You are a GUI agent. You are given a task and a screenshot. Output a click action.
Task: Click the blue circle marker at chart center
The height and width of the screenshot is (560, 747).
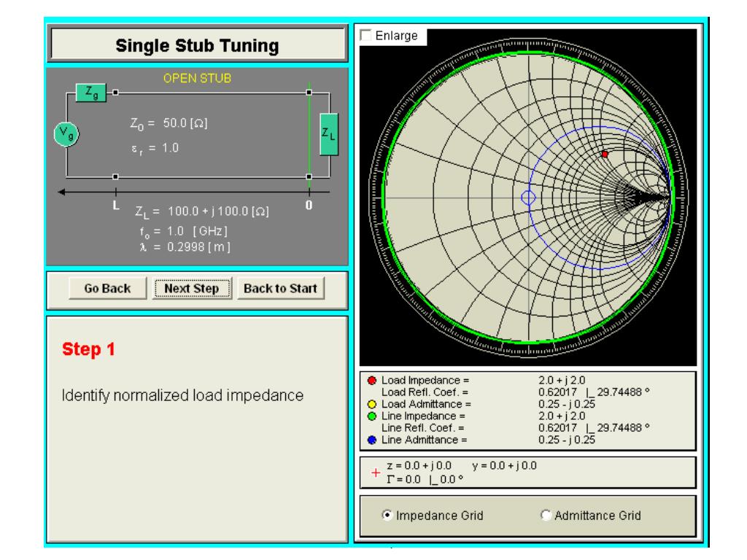pos(528,198)
